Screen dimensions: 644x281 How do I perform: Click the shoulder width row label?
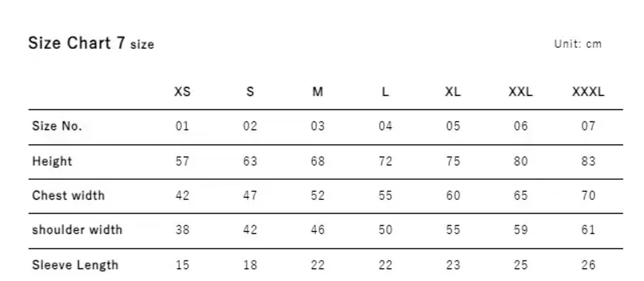click(77, 230)
